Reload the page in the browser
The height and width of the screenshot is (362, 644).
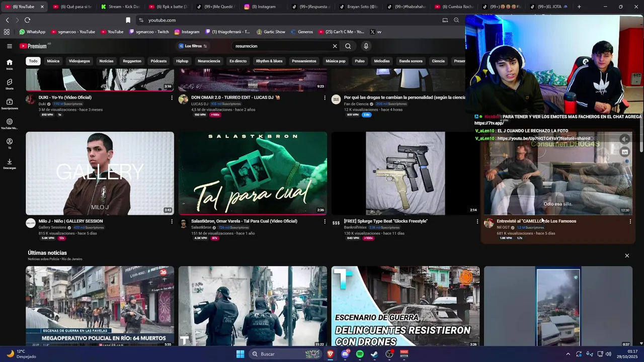pos(27,20)
